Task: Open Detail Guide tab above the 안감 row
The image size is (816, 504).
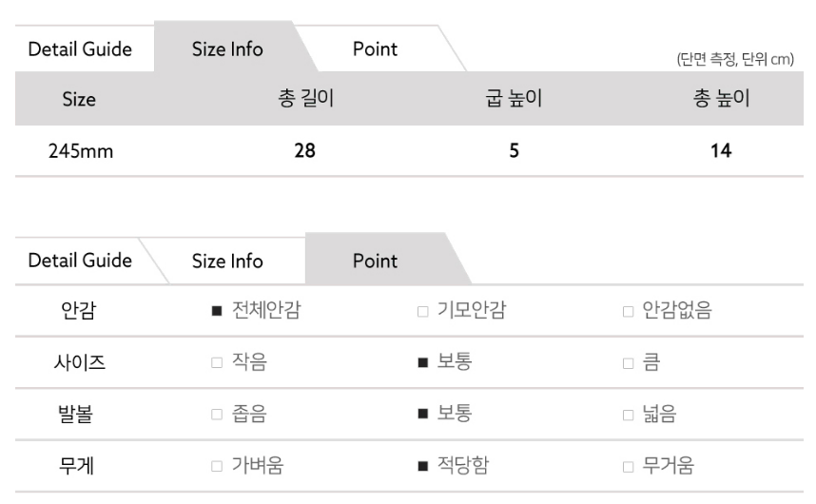Action: [78, 260]
